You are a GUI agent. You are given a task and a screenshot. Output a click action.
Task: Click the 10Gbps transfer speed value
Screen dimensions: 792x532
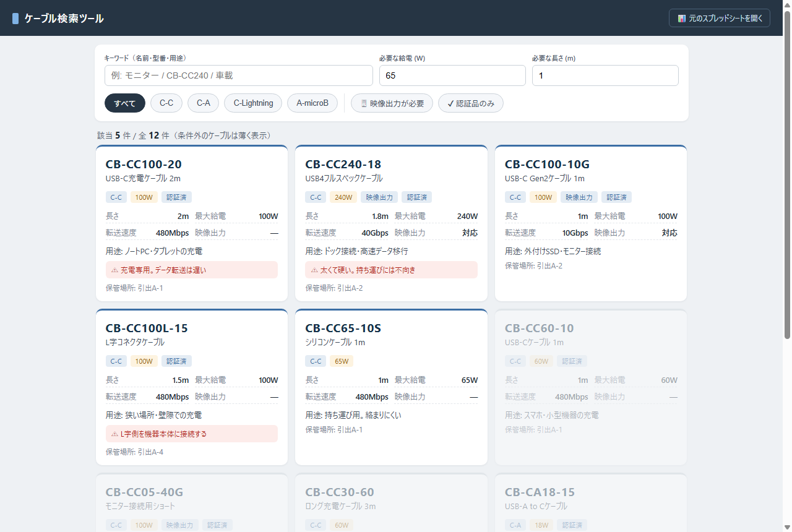point(575,233)
